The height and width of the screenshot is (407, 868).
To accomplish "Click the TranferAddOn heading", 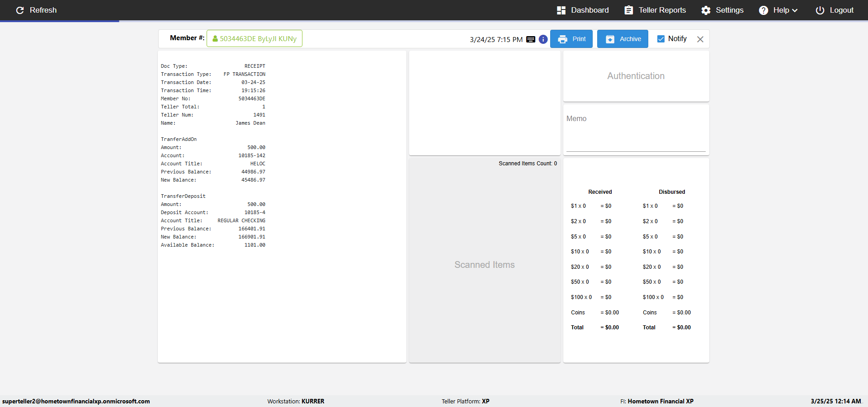I will click(179, 139).
